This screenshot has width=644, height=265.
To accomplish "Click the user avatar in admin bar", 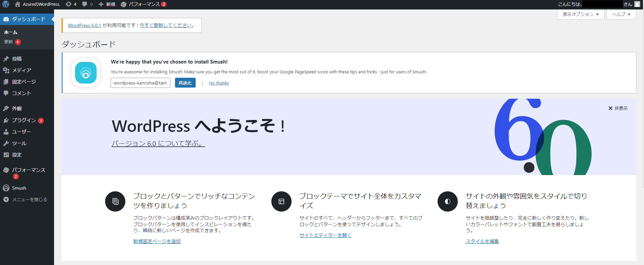I will point(637,4).
